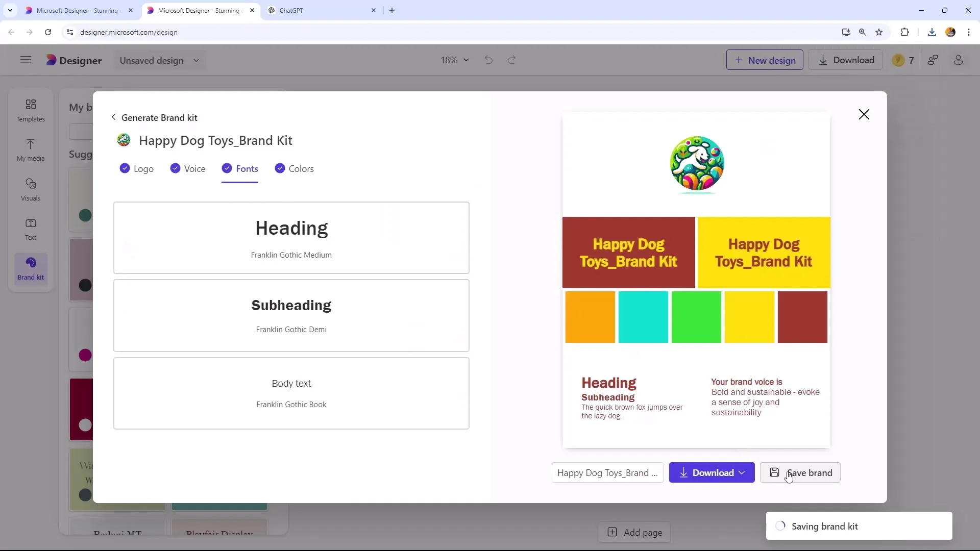Click the browser zoom magnifier icon
Viewport: 980px width, 551px height.
pos(862,32)
